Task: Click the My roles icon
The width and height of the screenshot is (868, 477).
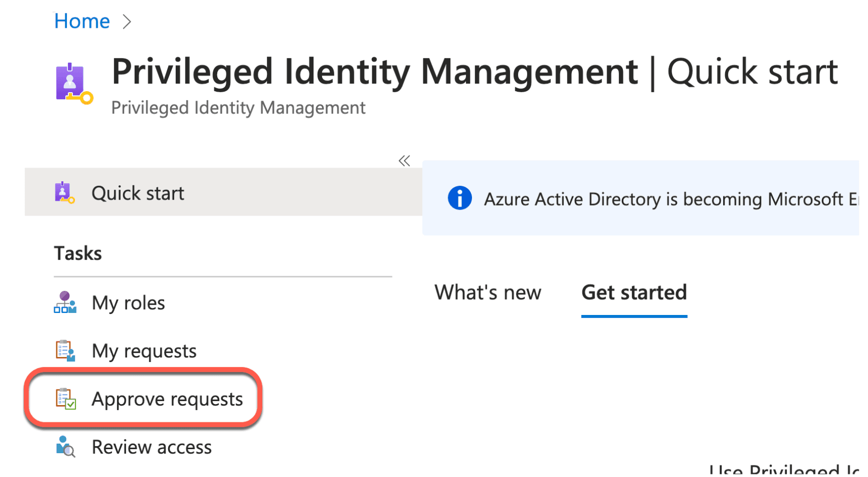Action: point(65,302)
